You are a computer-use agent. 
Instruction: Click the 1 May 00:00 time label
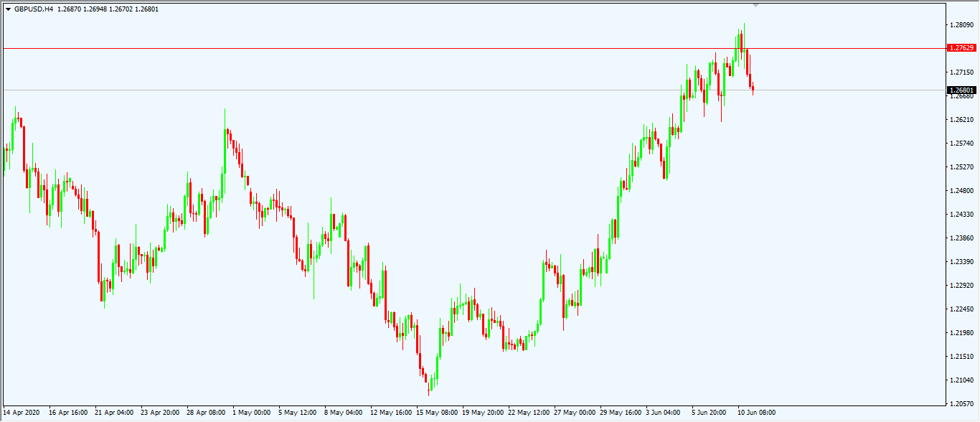point(251,413)
